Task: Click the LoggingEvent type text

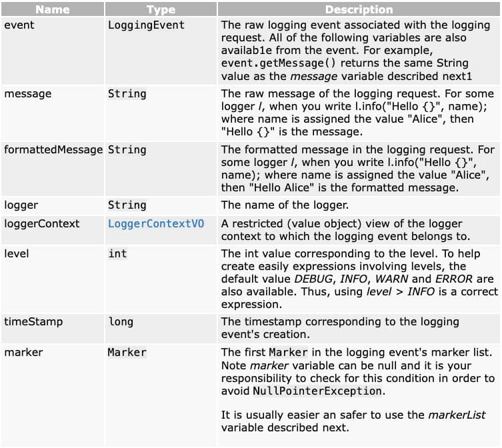Action: coord(146,25)
